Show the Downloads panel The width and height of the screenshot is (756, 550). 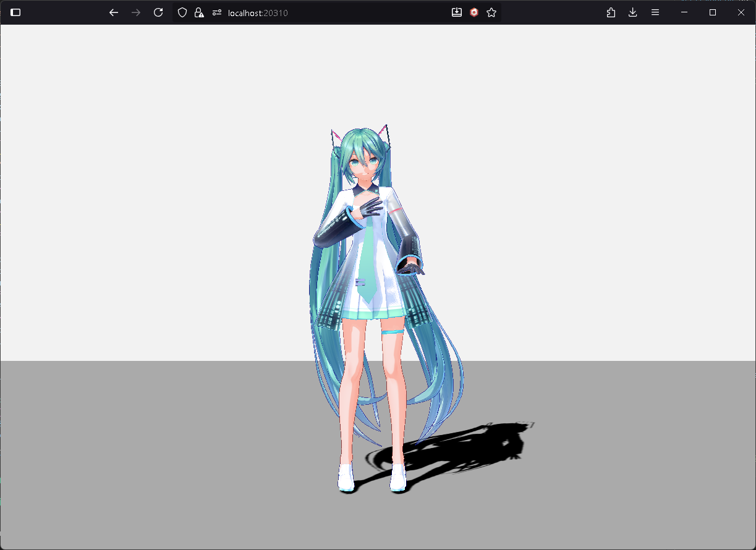pos(632,12)
